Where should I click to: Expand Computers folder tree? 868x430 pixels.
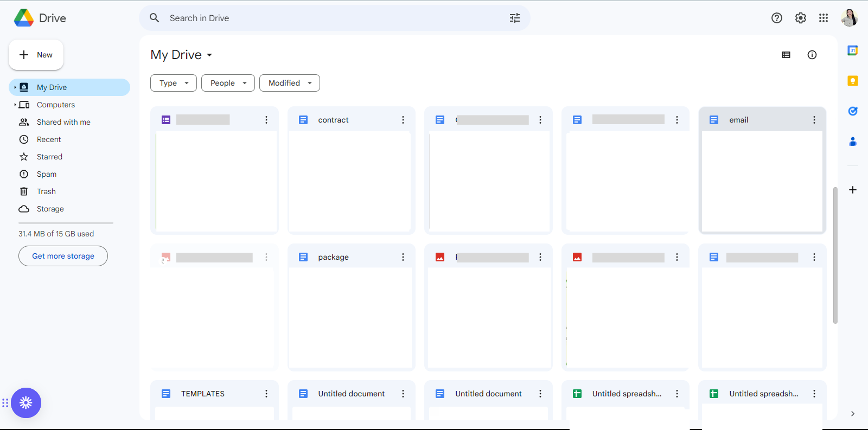click(15, 105)
